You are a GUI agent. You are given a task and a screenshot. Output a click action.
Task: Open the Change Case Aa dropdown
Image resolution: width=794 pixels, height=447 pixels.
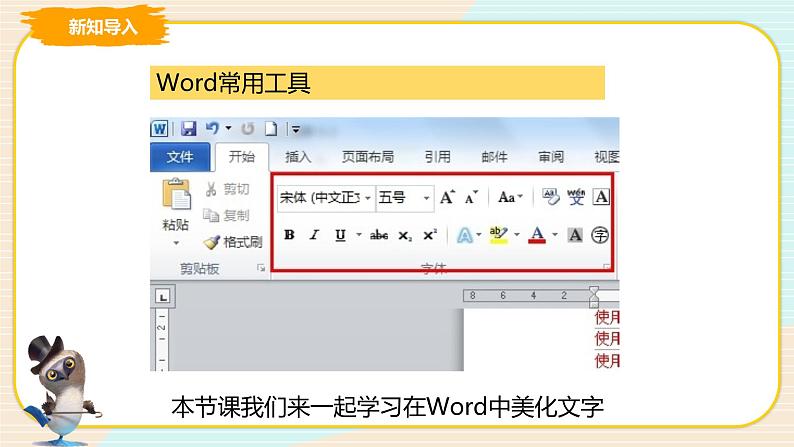pyautogui.click(x=510, y=197)
